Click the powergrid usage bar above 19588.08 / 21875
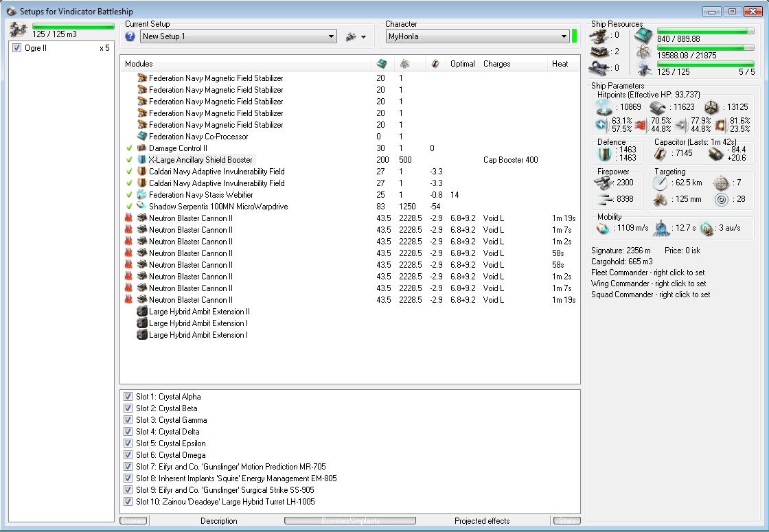 [706, 47]
